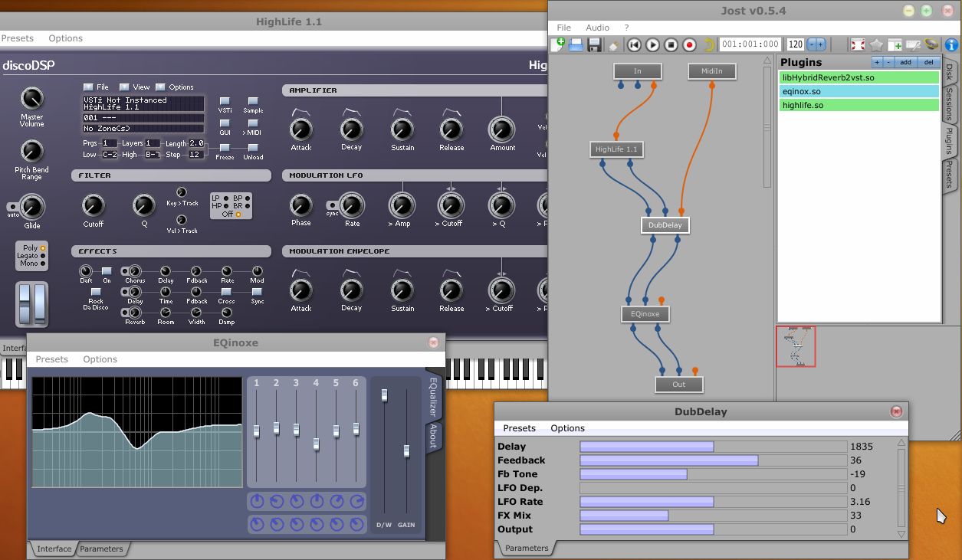Create a new session with the new-document icon
Image resolution: width=962 pixels, height=560 pixels.
558,45
